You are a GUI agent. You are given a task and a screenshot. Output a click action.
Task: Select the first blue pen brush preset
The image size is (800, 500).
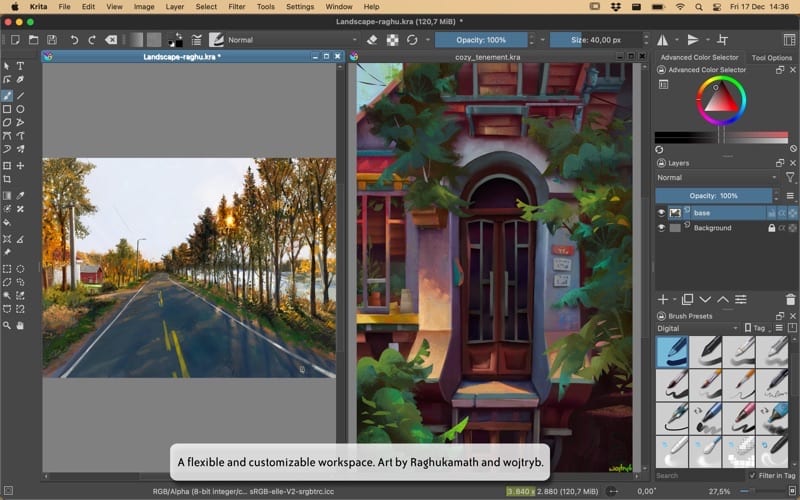click(x=672, y=352)
